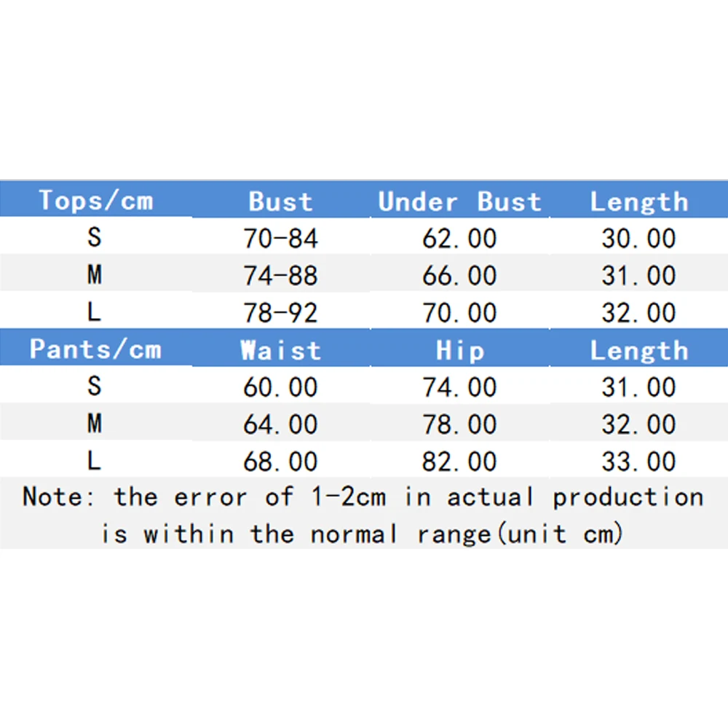Select the 74.00 hip value
Viewport: 728px width, 728px height.
(459, 387)
